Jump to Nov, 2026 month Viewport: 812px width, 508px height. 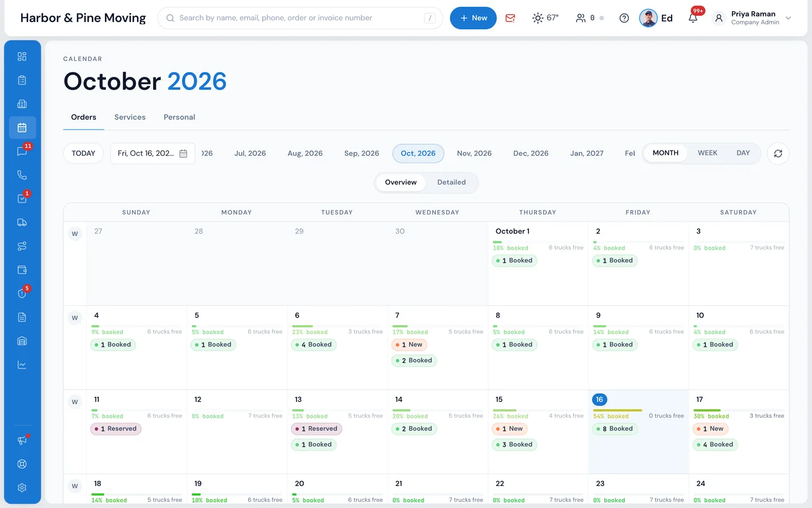click(474, 154)
